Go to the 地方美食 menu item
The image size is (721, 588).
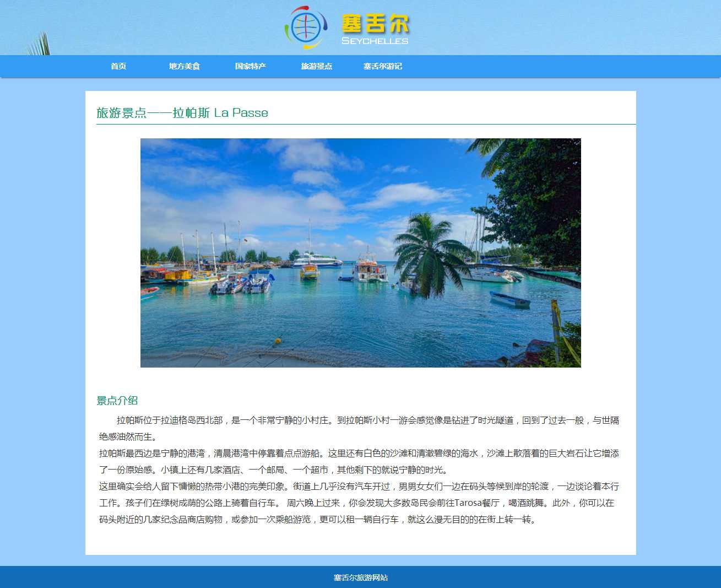point(185,66)
